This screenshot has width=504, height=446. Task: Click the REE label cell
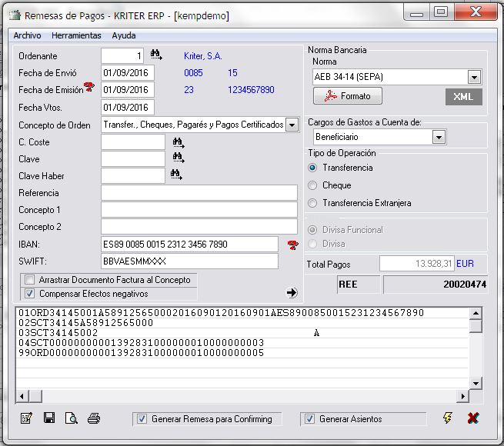coord(359,285)
